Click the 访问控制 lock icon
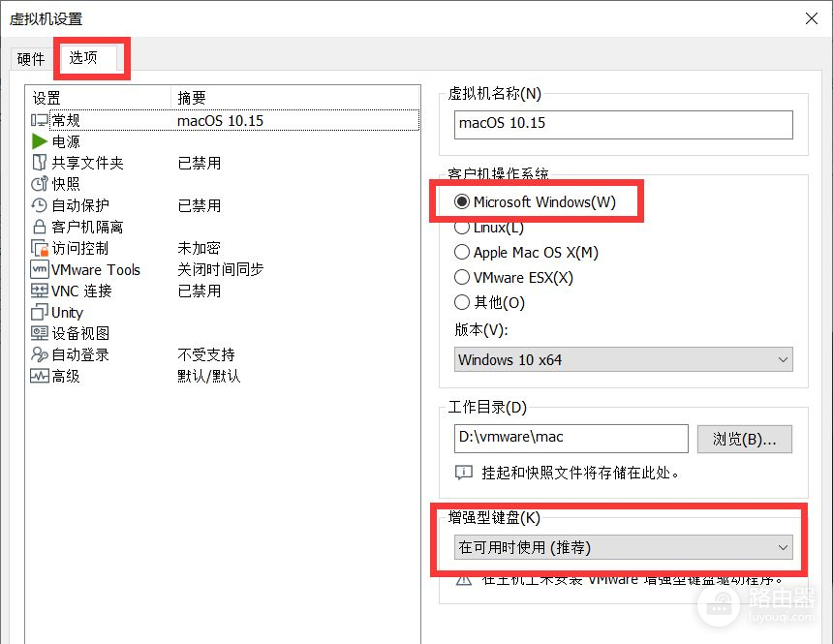 (40, 248)
